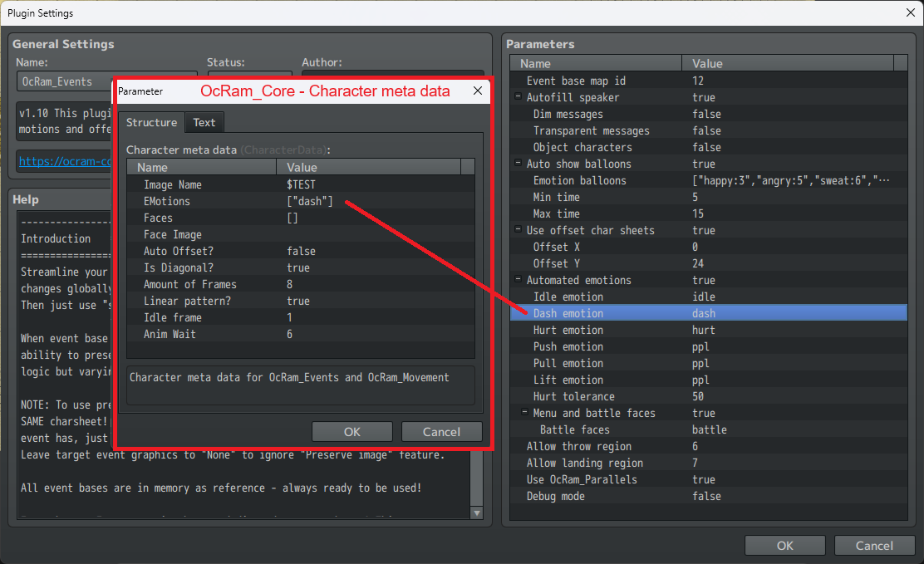Click the Help text scrollbar down arrow
The width and height of the screenshot is (924, 564).
coord(477,513)
